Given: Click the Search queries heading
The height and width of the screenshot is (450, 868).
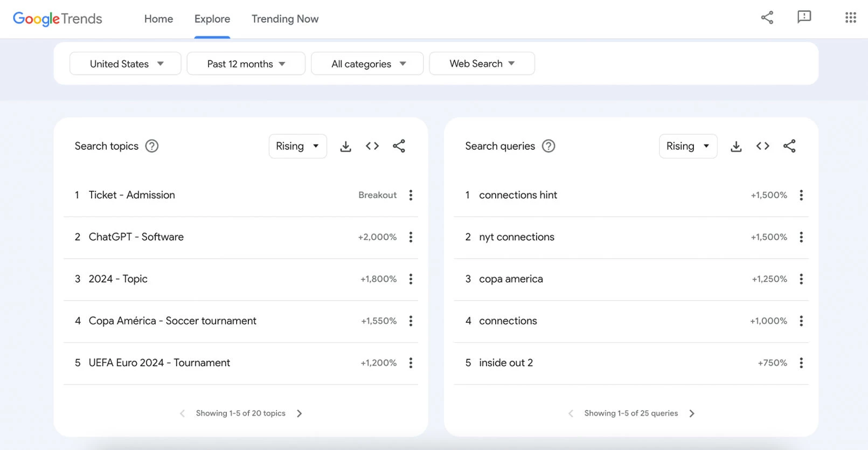Looking at the screenshot, I should (500, 146).
